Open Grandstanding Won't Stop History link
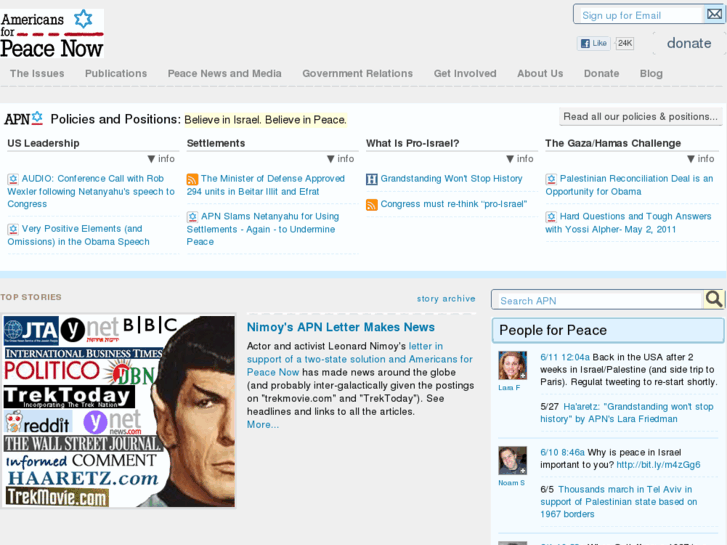Viewport: 727px width, 545px height. [x=451, y=179]
